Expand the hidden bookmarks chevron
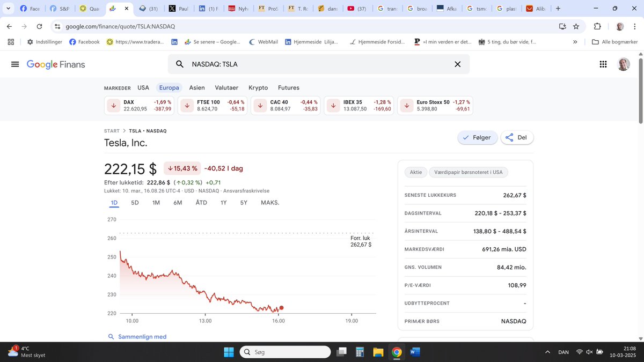Image resolution: width=644 pixels, height=362 pixels. point(575,42)
